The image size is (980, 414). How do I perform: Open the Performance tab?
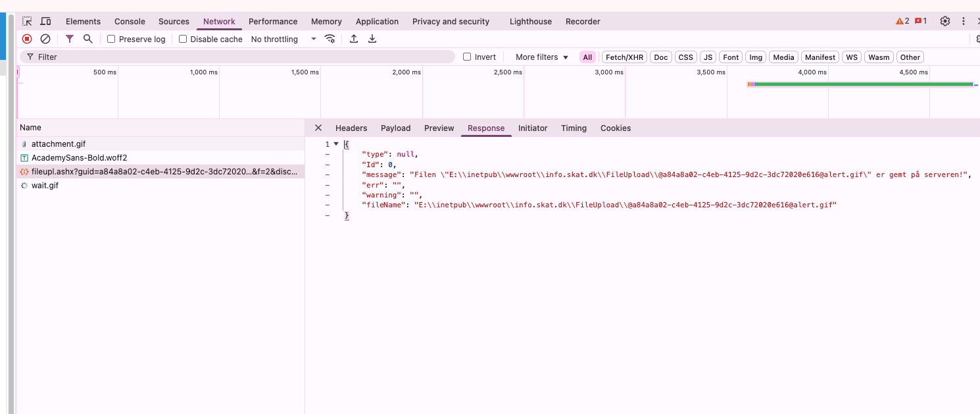(273, 21)
